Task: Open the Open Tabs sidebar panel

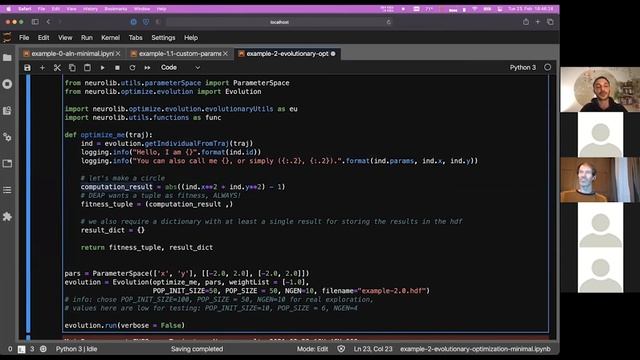Action: tap(7, 164)
